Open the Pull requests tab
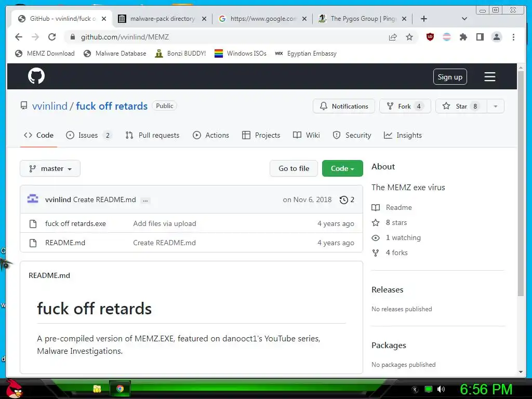Image resolution: width=532 pixels, height=399 pixels. 152,135
